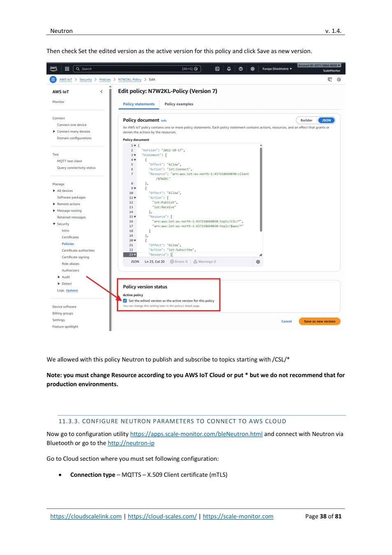
Task: Click the Errors indicator in editor status bar
Action: coord(179,262)
